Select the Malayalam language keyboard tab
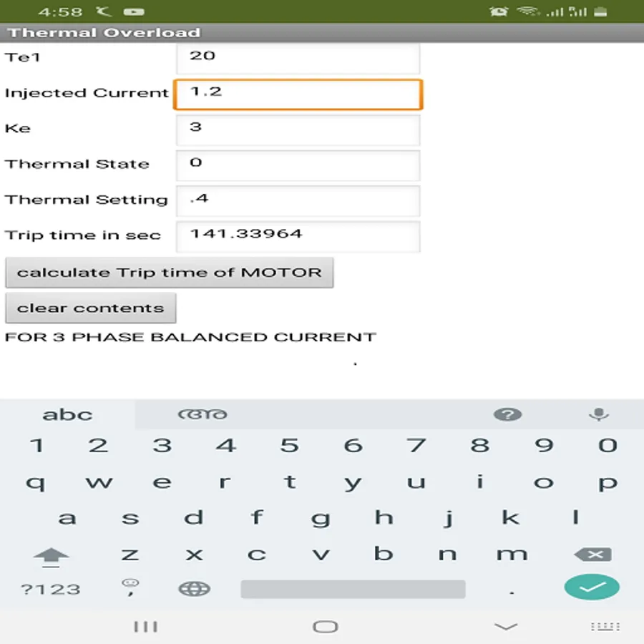Screen dimensions: 644x644 pyautogui.click(x=203, y=414)
